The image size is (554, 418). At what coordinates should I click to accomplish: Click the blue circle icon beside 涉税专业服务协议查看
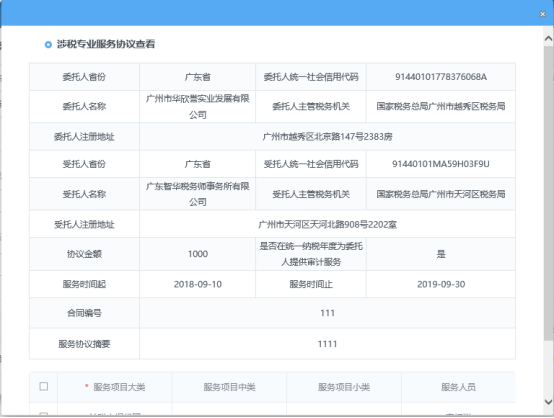point(48,45)
